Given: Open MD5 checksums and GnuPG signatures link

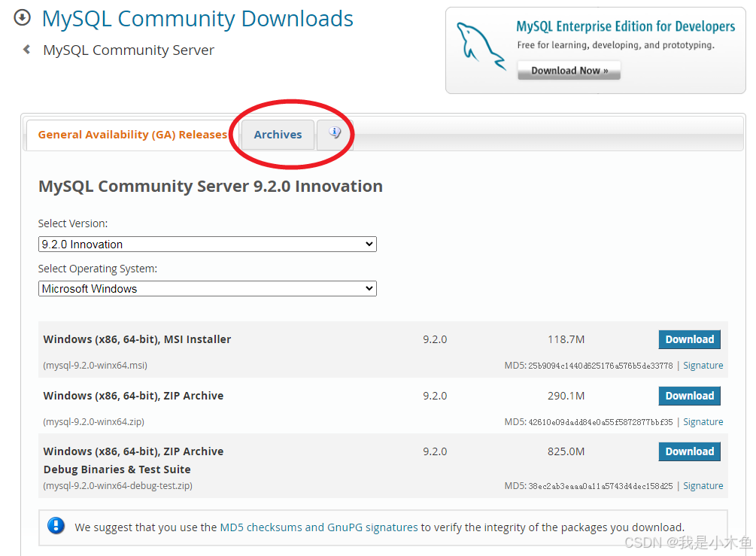Looking at the screenshot, I should pyautogui.click(x=319, y=527).
